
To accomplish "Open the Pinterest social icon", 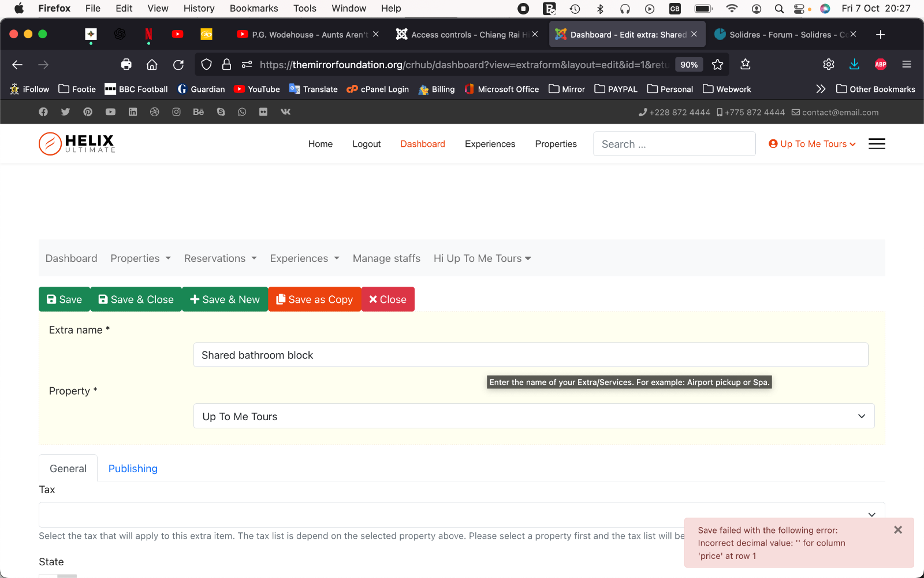I will pyautogui.click(x=88, y=112).
